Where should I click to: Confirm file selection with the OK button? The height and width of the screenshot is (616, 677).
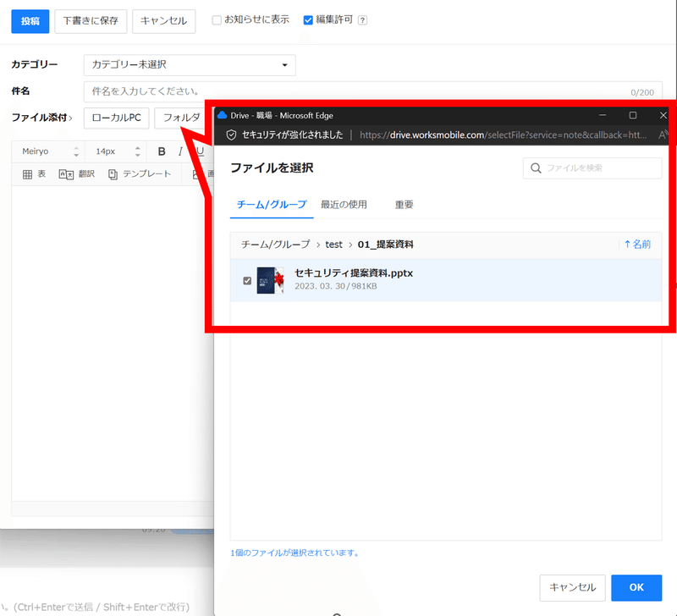tap(636, 588)
